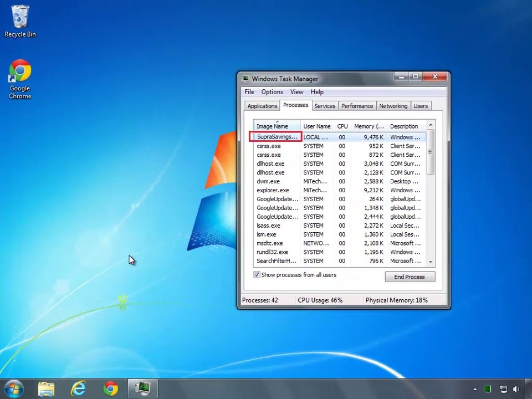Open the Options menu
The height and width of the screenshot is (399, 532).
(272, 92)
